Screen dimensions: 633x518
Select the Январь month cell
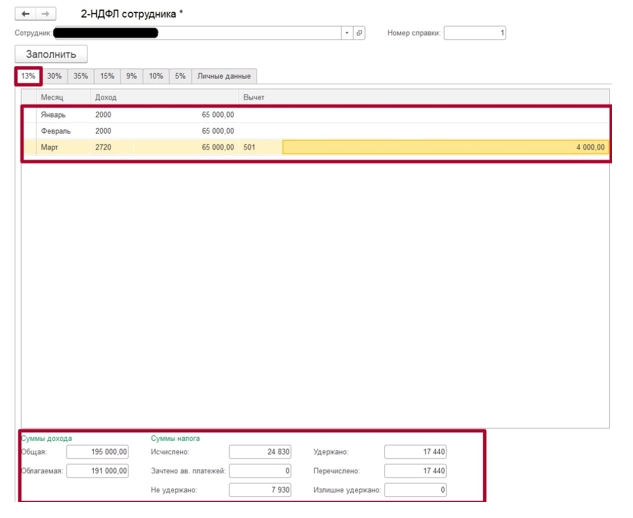pos(64,115)
